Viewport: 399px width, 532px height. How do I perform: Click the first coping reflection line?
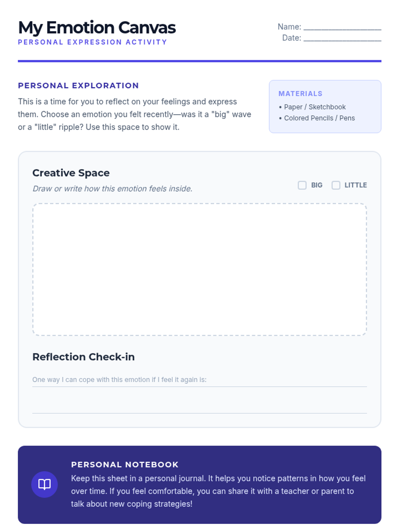[199, 380]
